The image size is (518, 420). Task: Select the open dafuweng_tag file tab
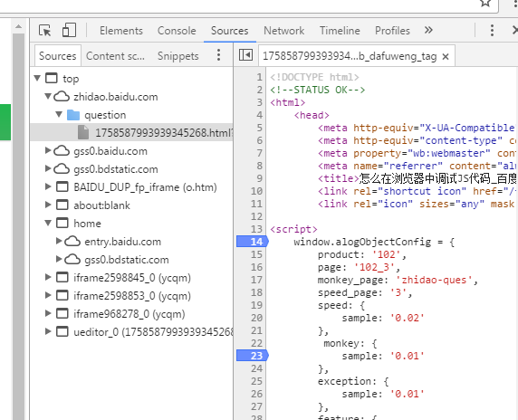click(x=350, y=56)
